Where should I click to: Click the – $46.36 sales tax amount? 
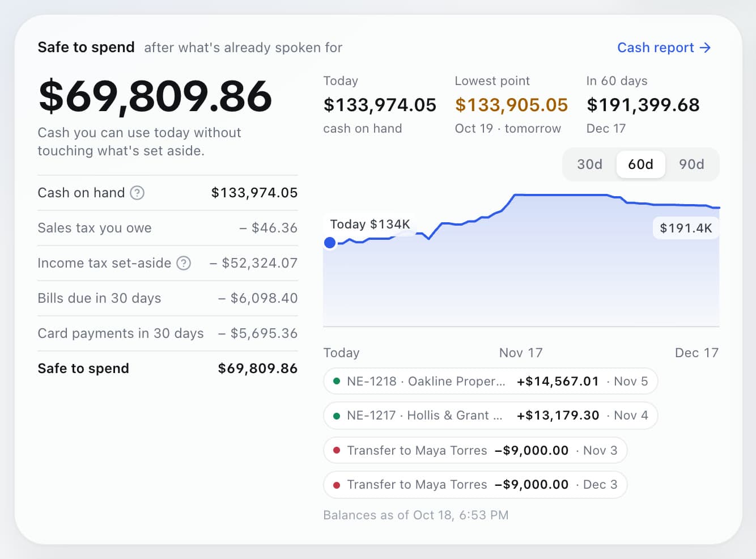[x=268, y=228]
